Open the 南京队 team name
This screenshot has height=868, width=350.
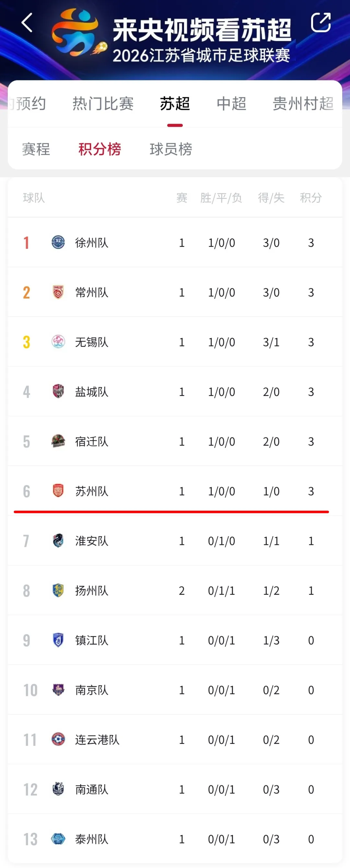tap(92, 690)
